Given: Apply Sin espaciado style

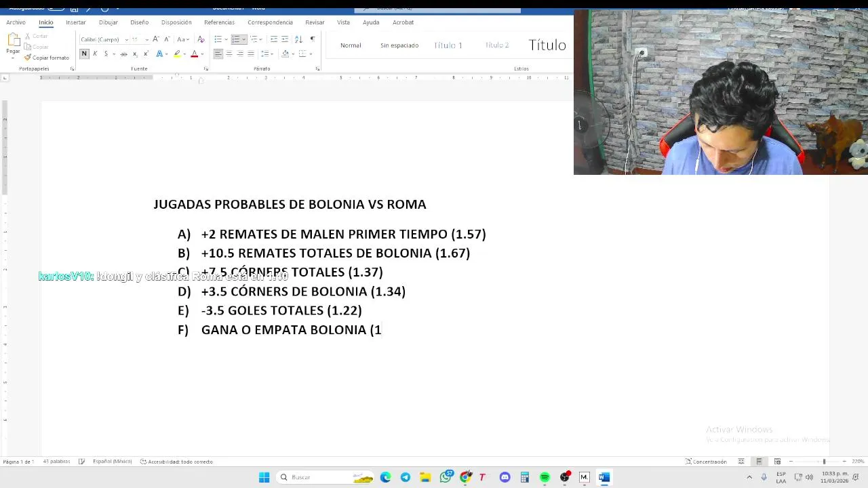Looking at the screenshot, I should tap(399, 45).
